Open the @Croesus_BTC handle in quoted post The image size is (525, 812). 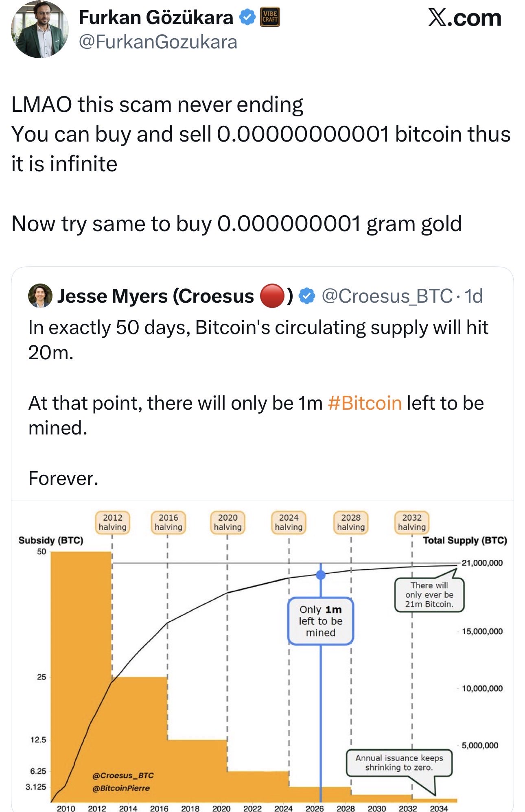click(x=387, y=296)
